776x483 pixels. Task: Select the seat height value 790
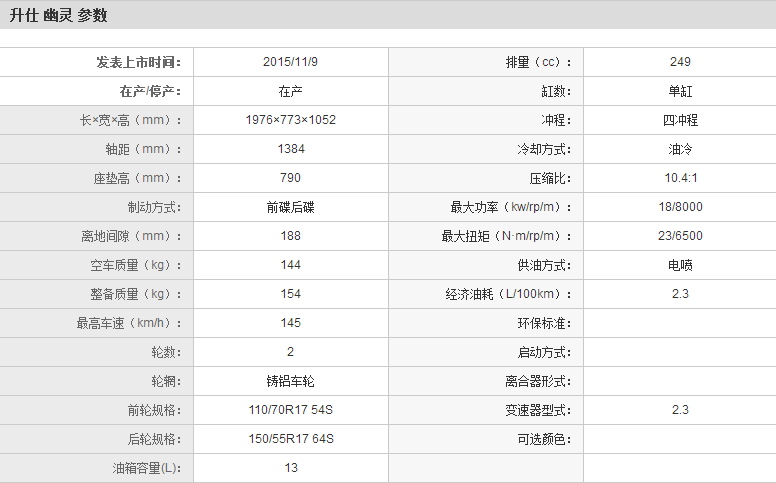coord(290,178)
